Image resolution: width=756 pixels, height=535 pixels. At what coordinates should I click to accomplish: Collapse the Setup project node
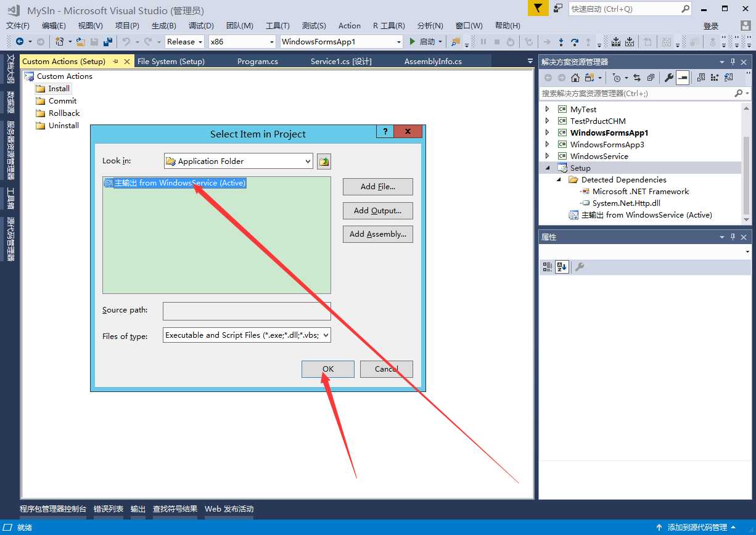(x=547, y=168)
